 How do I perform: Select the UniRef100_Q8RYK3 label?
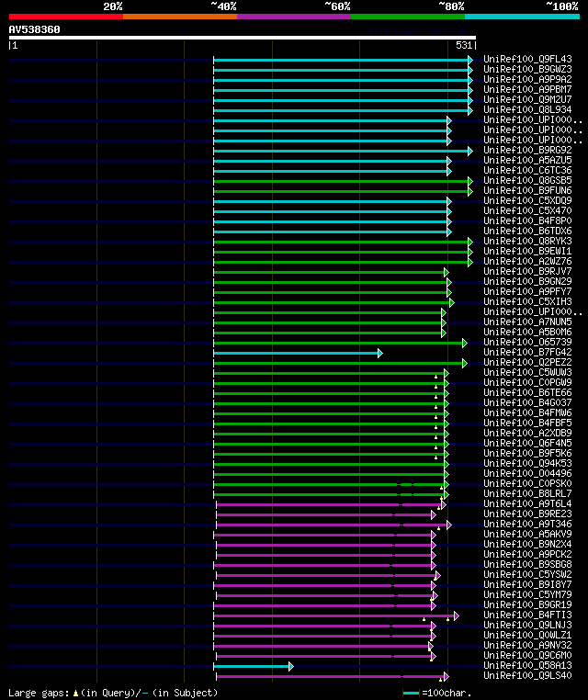[x=527, y=241]
